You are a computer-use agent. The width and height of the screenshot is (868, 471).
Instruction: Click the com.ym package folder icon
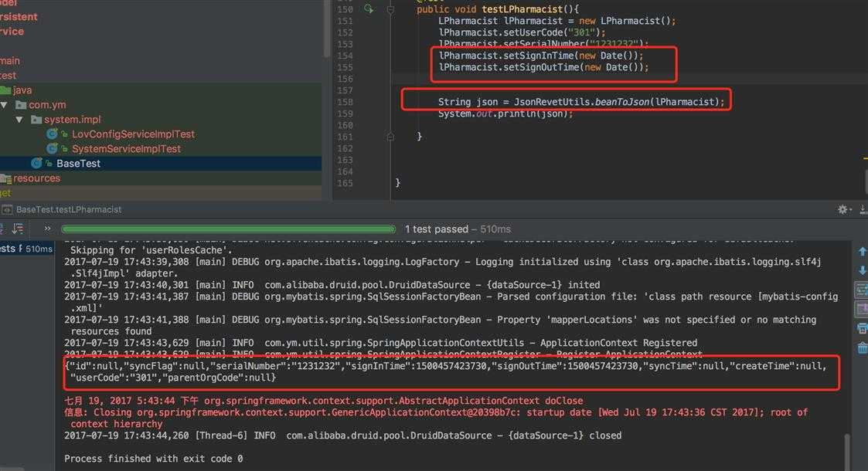(21, 104)
